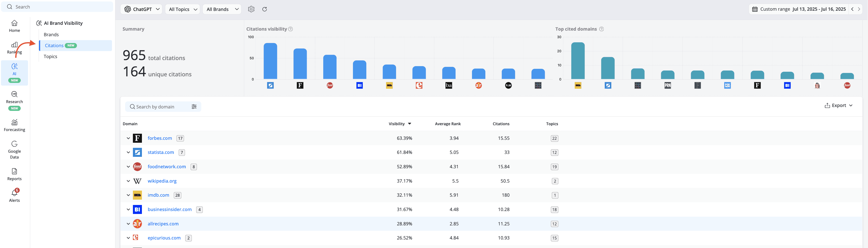The height and width of the screenshot is (248, 868).
Task: Open the Home section in the sidebar
Action: [15, 26]
